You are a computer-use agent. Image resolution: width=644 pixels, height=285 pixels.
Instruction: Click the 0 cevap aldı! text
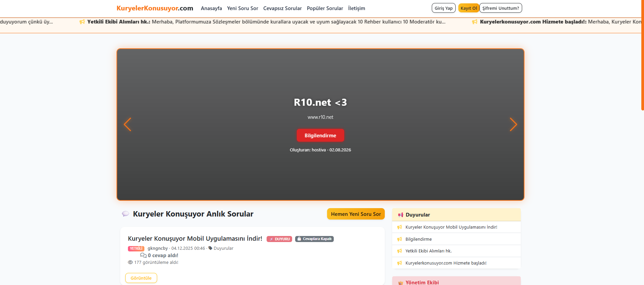[x=163, y=255]
